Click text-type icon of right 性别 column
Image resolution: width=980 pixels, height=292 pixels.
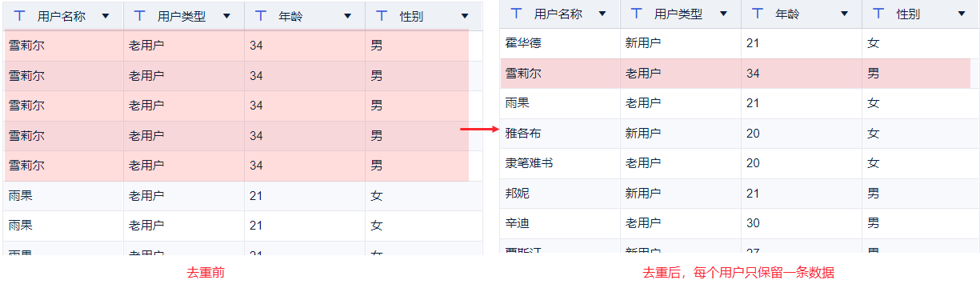click(x=878, y=14)
